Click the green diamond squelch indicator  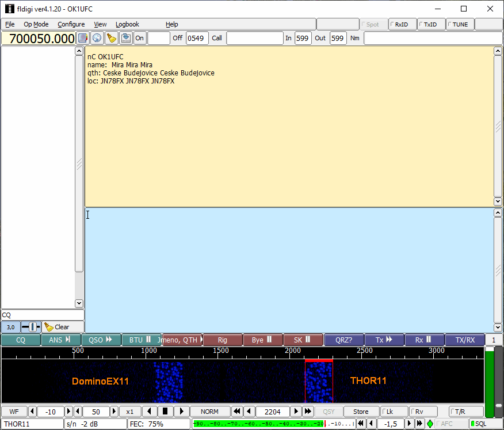coord(430,424)
